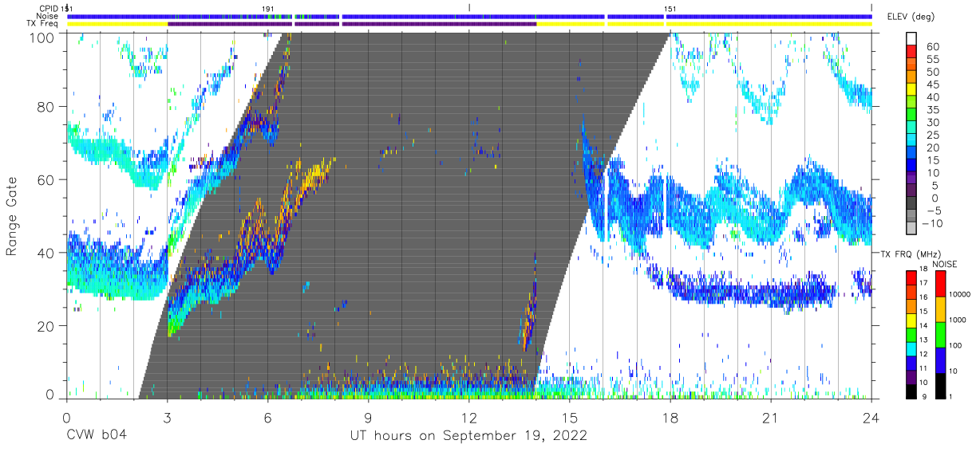The height and width of the screenshot is (452, 980).
Task: Click range gate tick label '20' on y-axis
Action: point(46,326)
